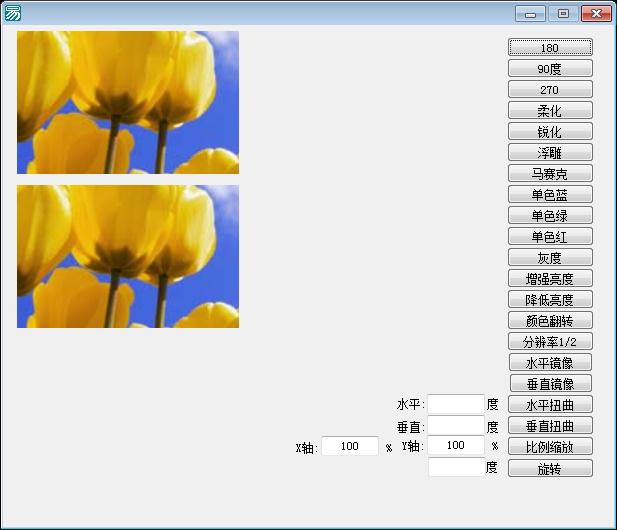Click the 旋转 rotate button
Image resolution: width=617 pixels, height=530 pixels.
[x=550, y=468]
